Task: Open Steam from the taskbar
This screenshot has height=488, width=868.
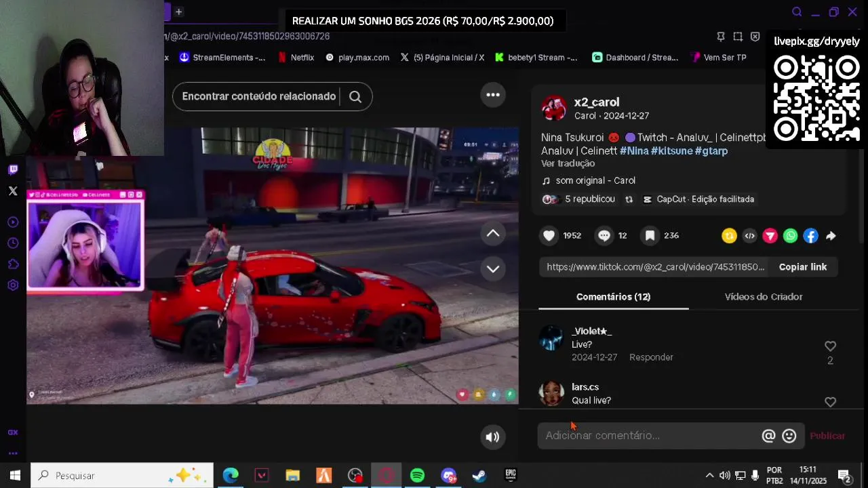Action: click(x=479, y=476)
